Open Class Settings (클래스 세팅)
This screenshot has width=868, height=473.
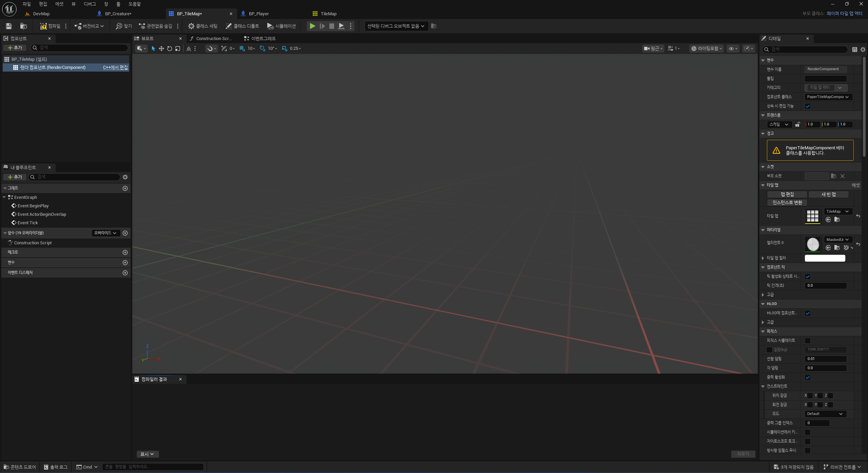(203, 26)
